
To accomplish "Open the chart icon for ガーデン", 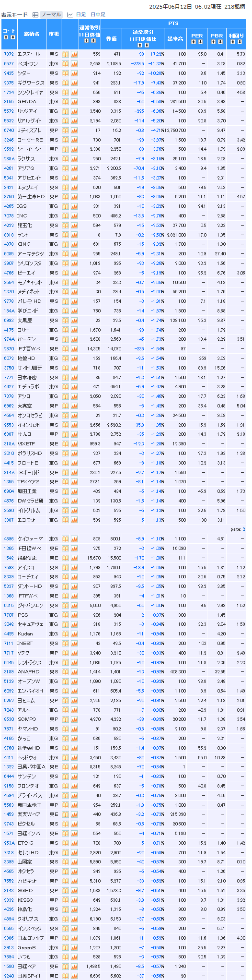I will [74, 339].
